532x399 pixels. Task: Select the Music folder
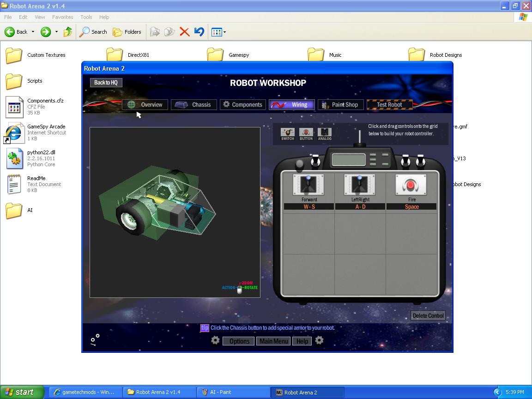coord(324,55)
